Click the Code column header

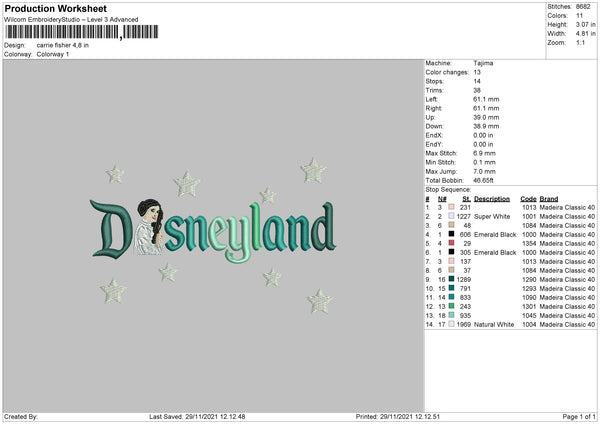[x=528, y=199]
